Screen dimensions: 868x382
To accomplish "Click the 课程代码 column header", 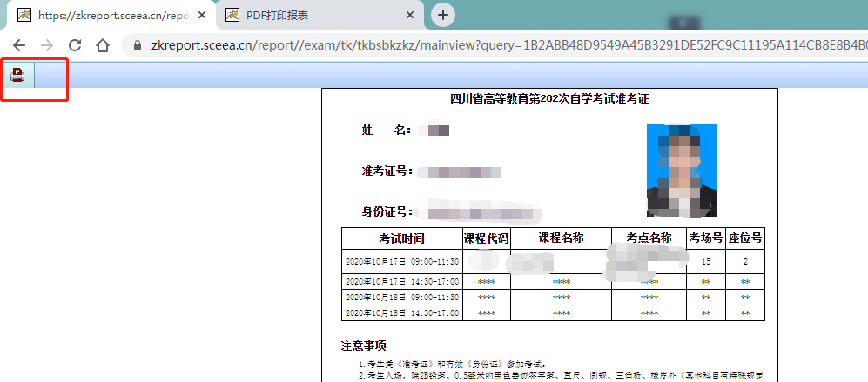I will point(486,238).
